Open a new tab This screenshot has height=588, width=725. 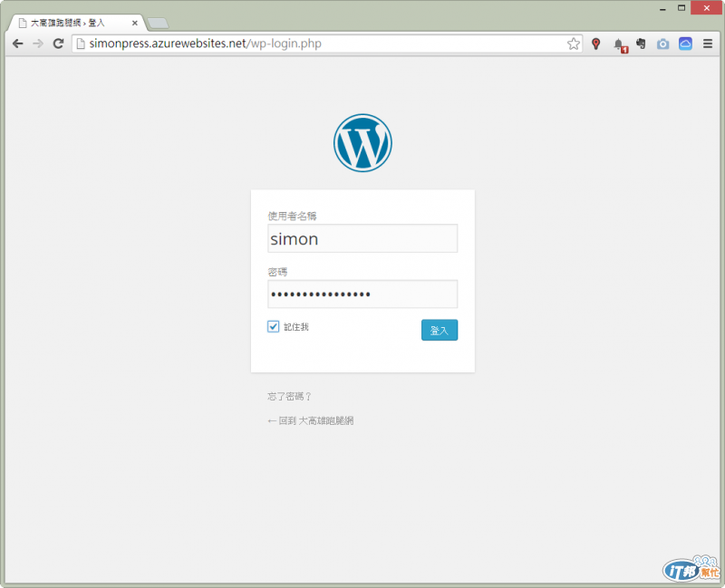[x=158, y=24]
